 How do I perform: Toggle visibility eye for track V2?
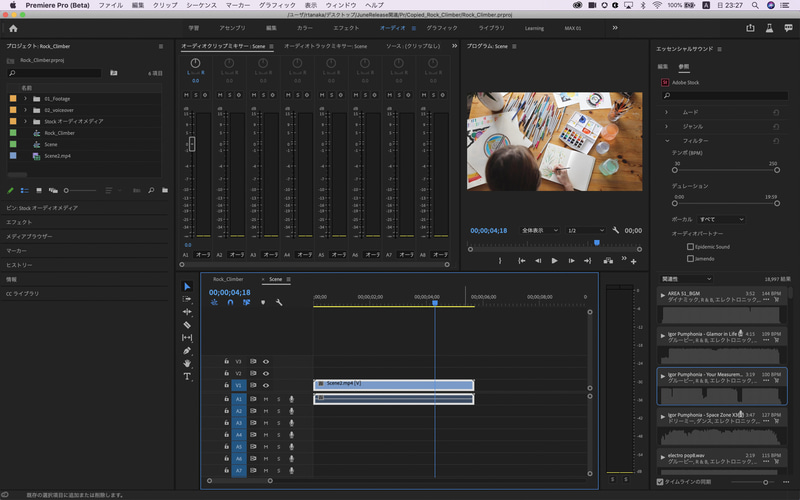click(266, 373)
